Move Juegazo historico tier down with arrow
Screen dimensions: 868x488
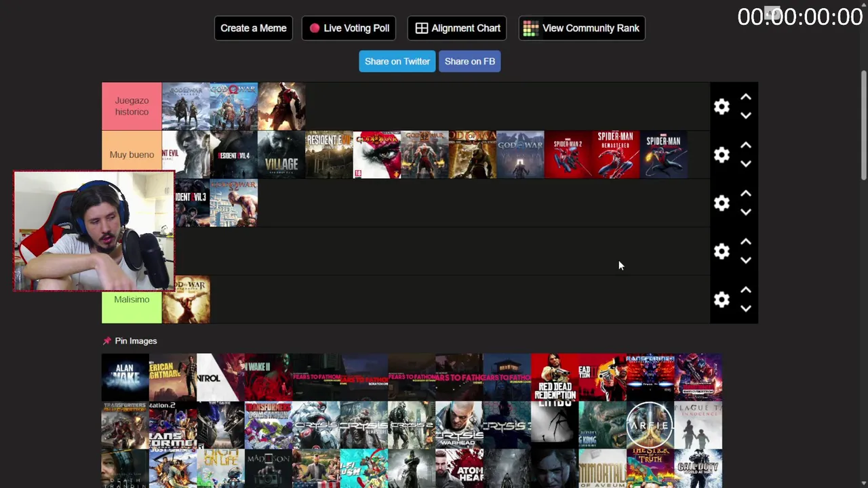tap(746, 116)
